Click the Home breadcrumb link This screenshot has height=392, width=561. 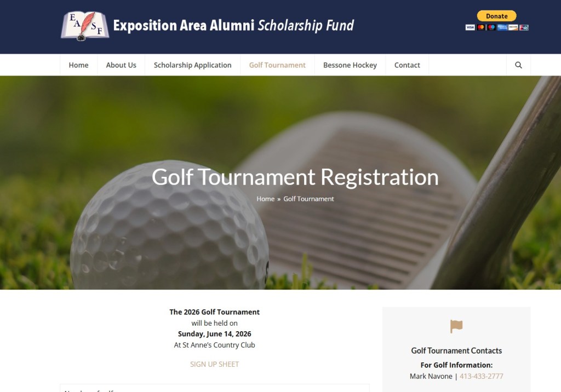click(265, 199)
